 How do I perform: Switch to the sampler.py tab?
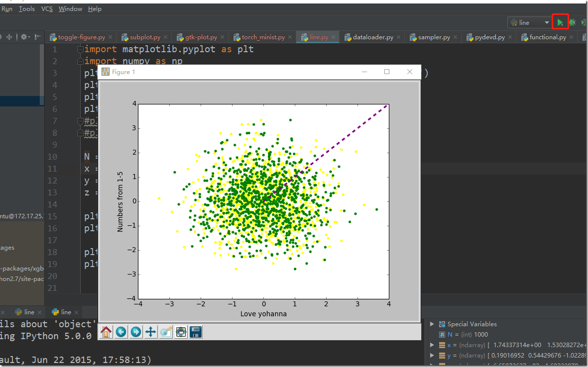click(x=434, y=37)
